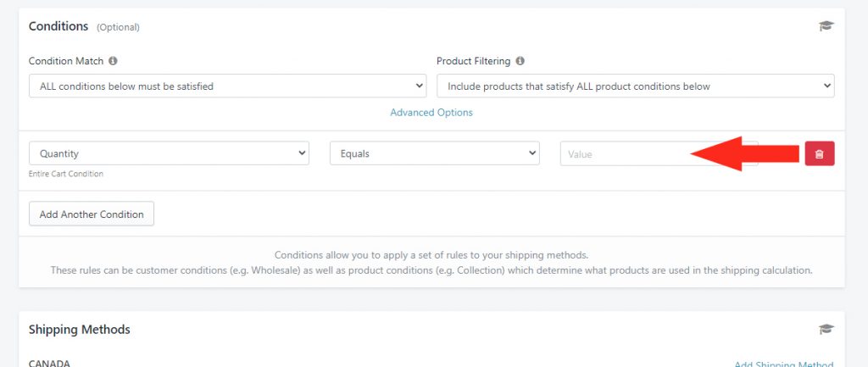Screen dimensions: 868x367
Task: Click the Product Filtering label text
Action: 474,61
